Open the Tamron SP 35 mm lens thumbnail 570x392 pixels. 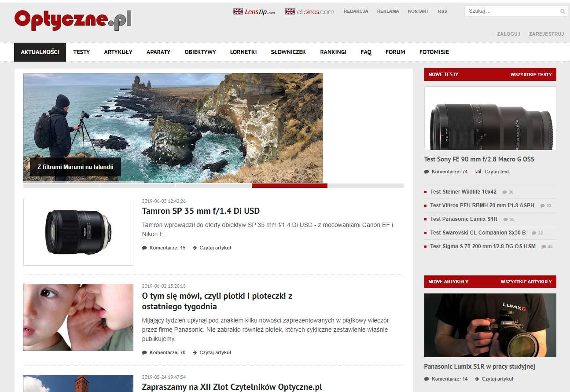pos(78,232)
